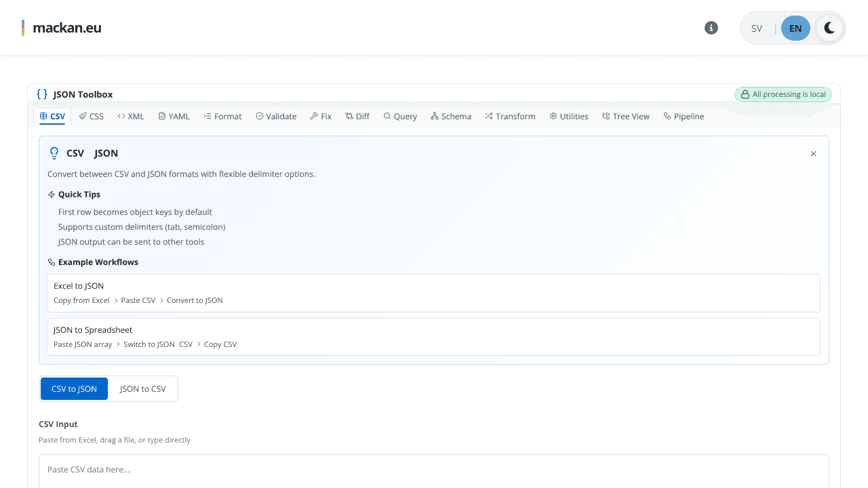Click 'JSON output can be sent to other tools'
The width and height of the screenshot is (868, 488).
131,242
